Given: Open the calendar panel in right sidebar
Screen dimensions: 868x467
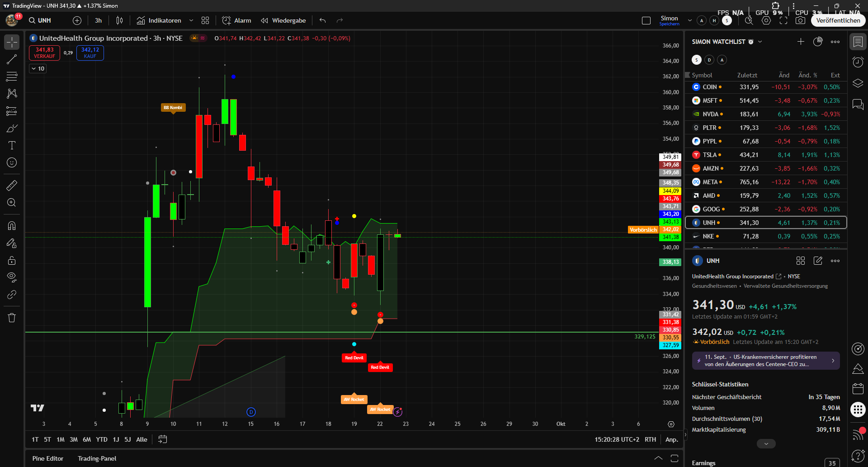Looking at the screenshot, I should point(858,388).
